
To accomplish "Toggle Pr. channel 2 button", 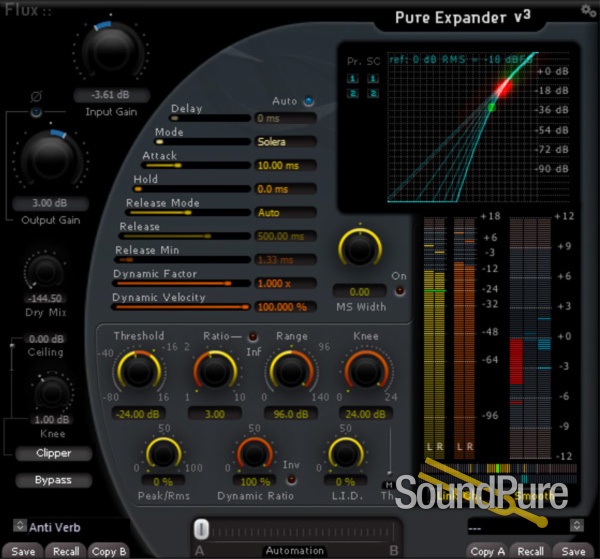I will 352,93.
